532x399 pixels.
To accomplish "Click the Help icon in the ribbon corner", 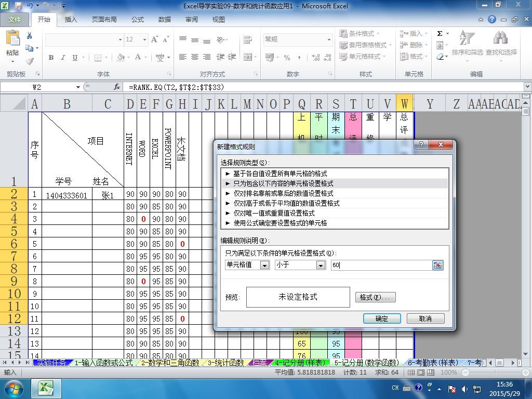I will (491, 19).
